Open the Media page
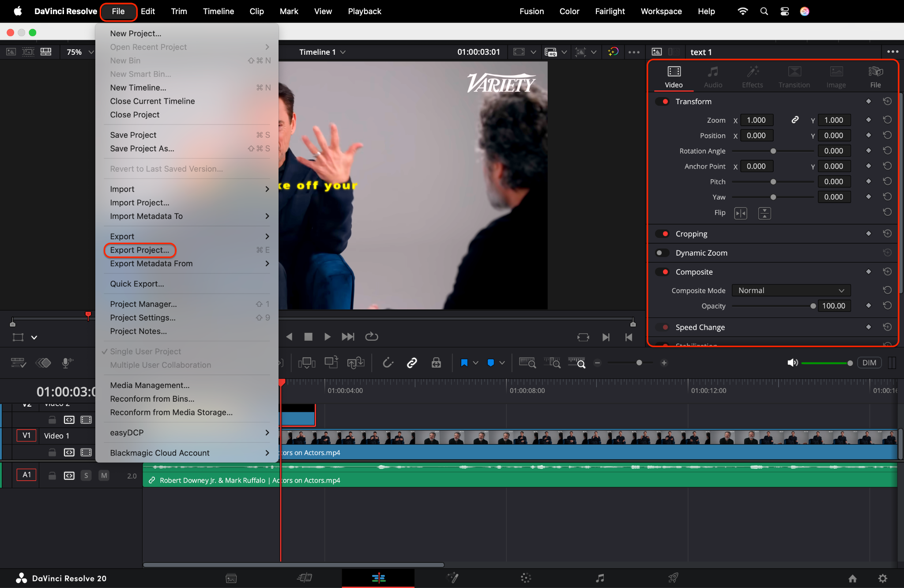This screenshot has height=588, width=904. point(231,578)
